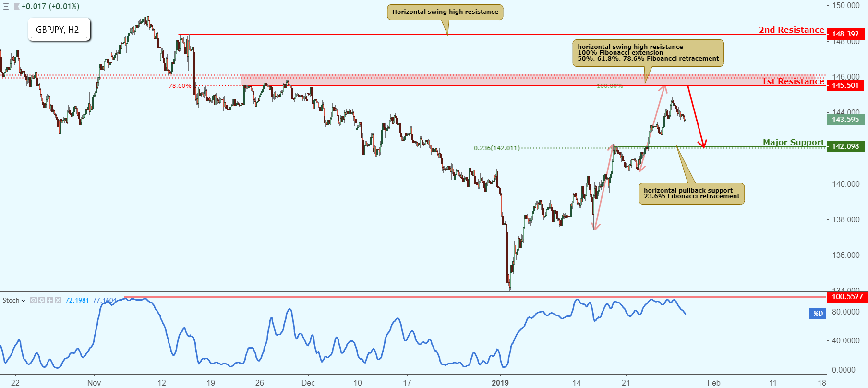Click the Nov label on time axis

pyautogui.click(x=94, y=383)
